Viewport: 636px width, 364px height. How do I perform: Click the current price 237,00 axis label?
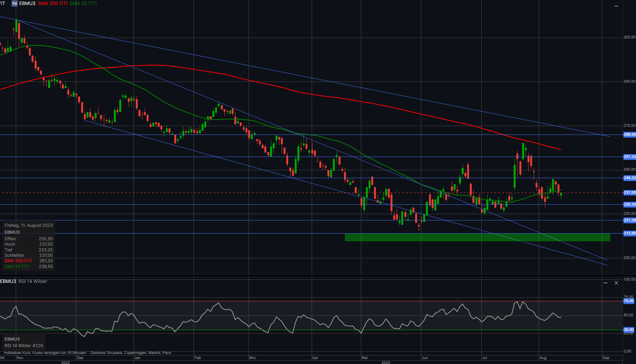pos(629,193)
